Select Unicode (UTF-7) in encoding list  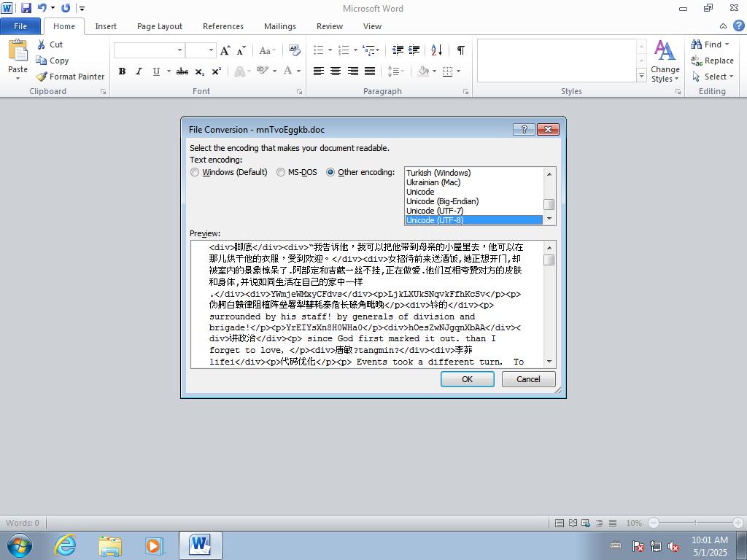pos(473,211)
